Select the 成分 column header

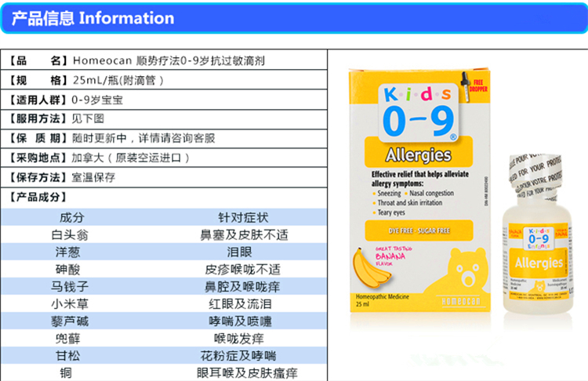[x=71, y=217]
